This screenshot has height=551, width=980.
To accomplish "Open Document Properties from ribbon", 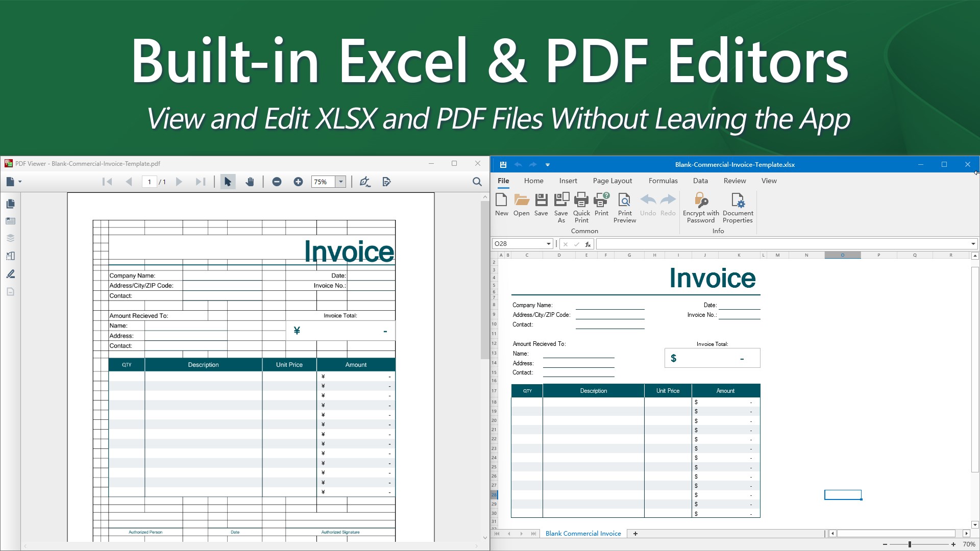I will (738, 208).
